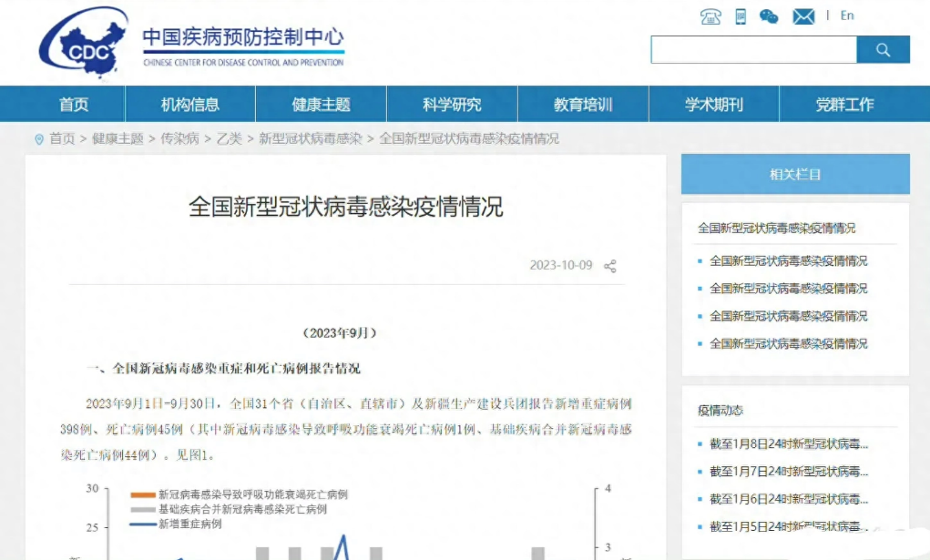The width and height of the screenshot is (930, 560).
Task: Open the mobile phone QR icon
Action: click(x=741, y=16)
